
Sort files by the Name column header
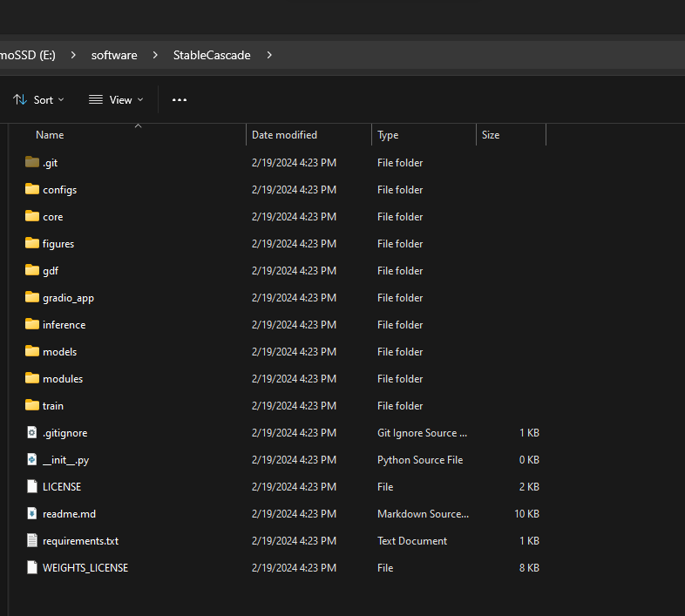[x=50, y=135]
